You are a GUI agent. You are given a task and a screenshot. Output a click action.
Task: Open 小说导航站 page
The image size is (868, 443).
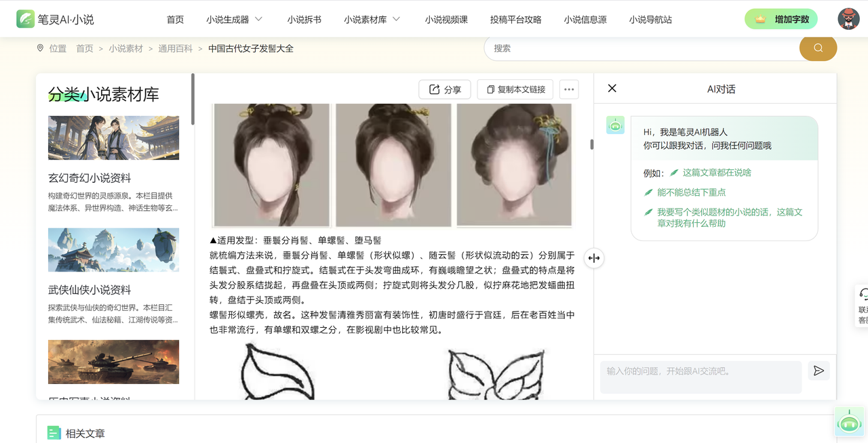(x=650, y=20)
